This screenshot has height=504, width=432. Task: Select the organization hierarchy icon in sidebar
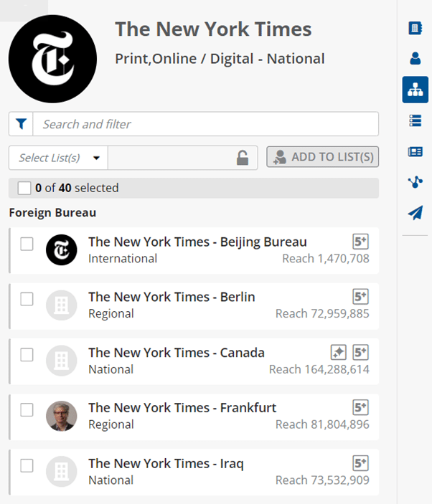[x=415, y=90]
